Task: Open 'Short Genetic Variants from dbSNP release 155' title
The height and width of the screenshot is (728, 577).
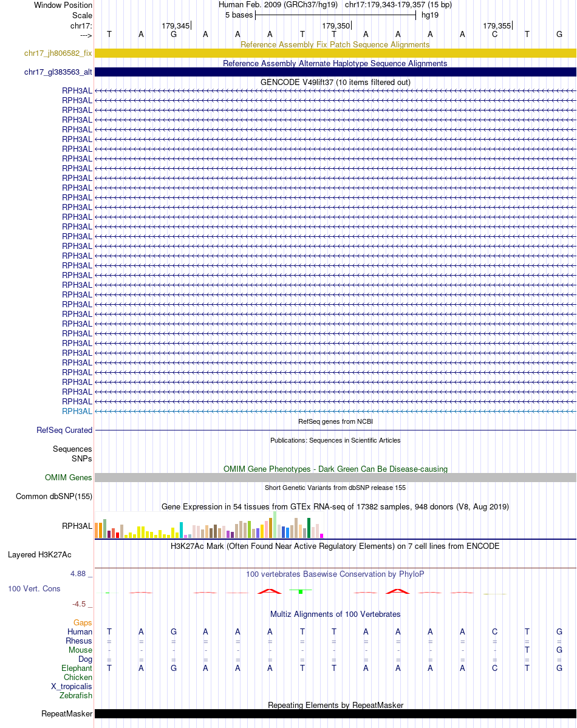Action: [335, 488]
